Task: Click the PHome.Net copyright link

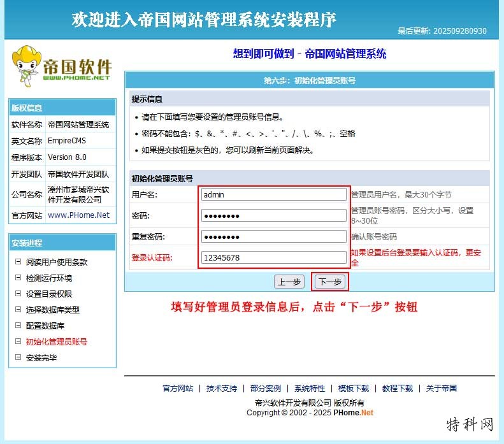Action: point(353,413)
